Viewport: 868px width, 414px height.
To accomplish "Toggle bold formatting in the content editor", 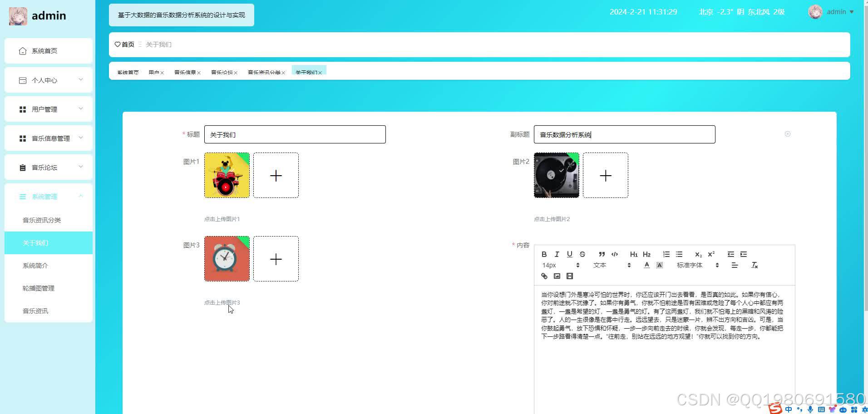I will (544, 254).
